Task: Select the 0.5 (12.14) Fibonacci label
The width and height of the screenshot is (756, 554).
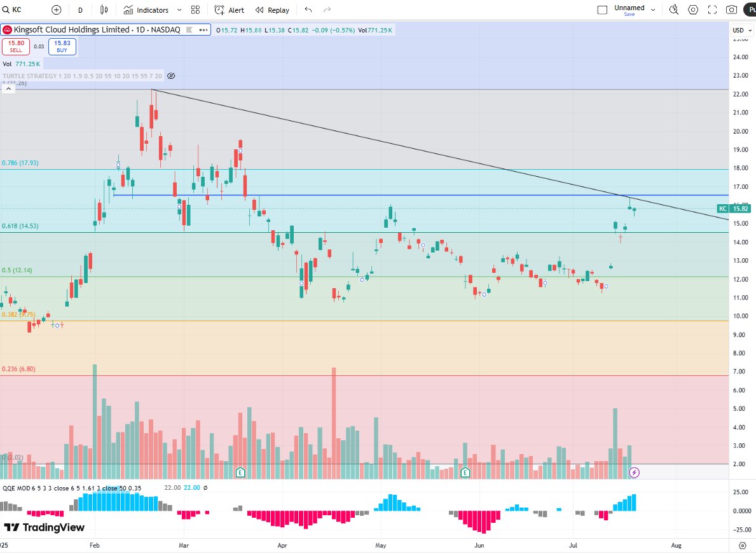Action: point(17,270)
